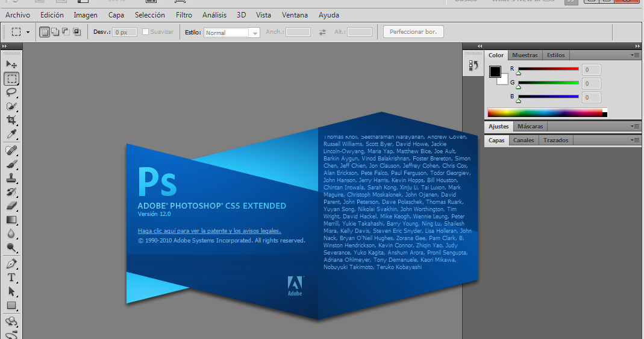Screen dimensions: 644x339
Task: Open the Ventana menu
Action: 295,15
